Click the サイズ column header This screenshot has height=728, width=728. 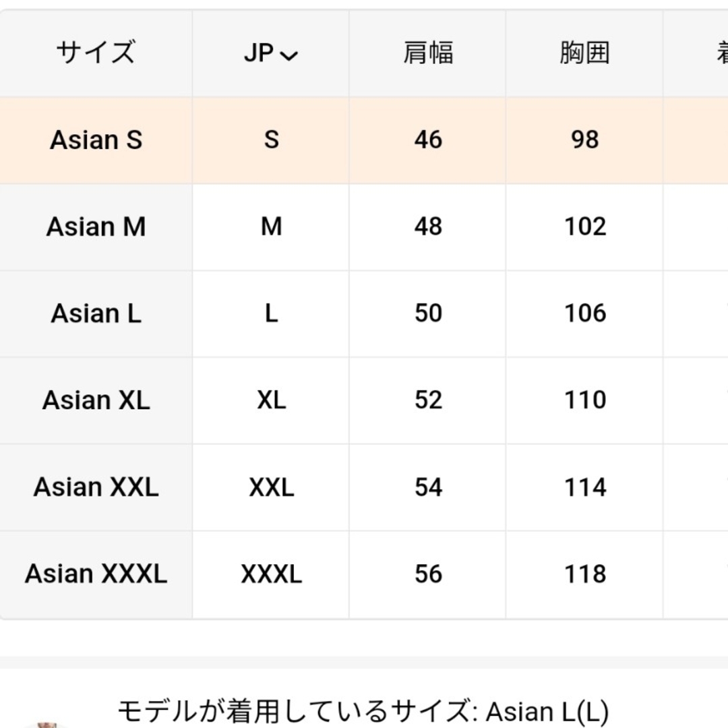(x=96, y=53)
